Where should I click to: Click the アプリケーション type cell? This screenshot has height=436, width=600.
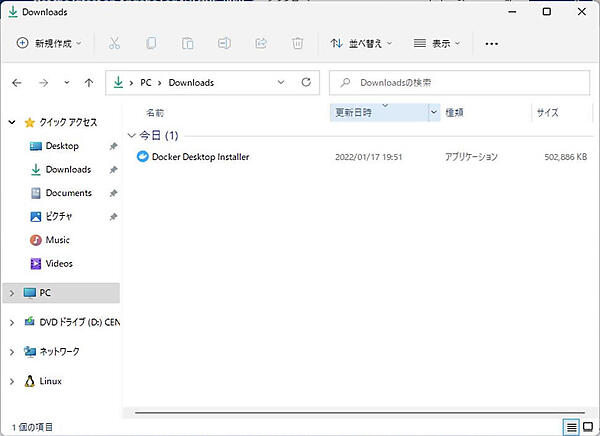click(x=471, y=157)
